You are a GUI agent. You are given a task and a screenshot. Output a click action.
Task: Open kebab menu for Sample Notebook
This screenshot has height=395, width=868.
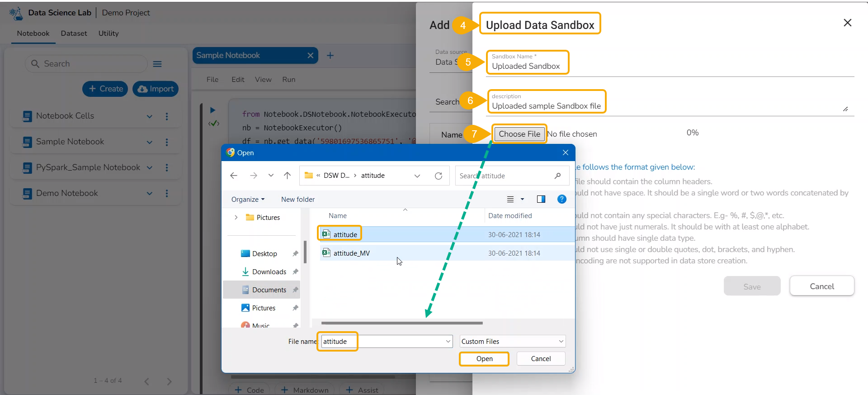(167, 142)
